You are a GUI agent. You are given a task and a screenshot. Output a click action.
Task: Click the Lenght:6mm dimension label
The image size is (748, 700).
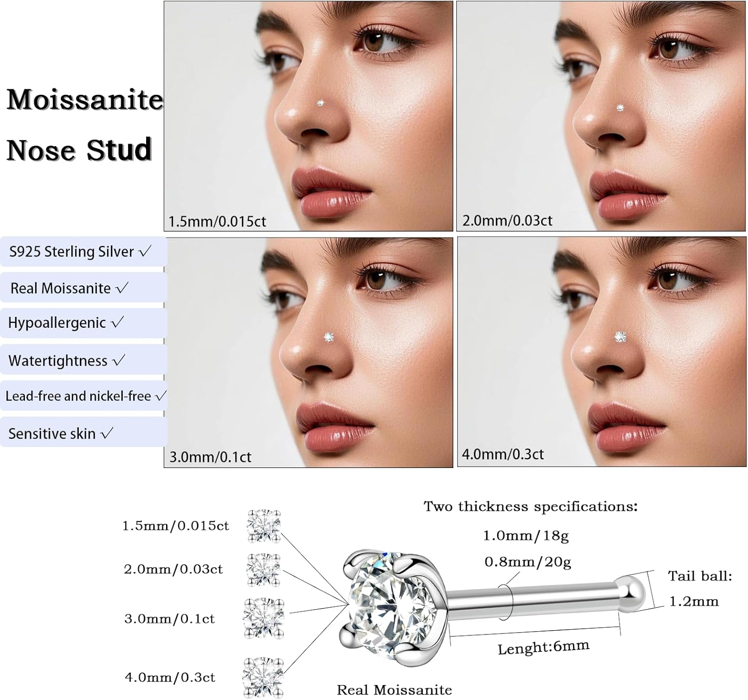pyautogui.click(x=544, y=647)
